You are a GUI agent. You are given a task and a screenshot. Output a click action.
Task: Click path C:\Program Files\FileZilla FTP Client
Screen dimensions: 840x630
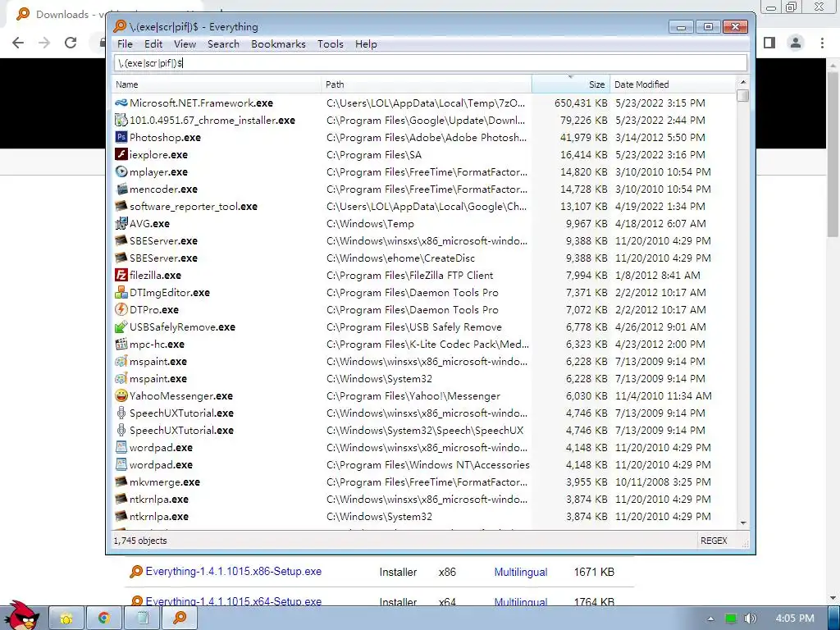click(410, 276)
